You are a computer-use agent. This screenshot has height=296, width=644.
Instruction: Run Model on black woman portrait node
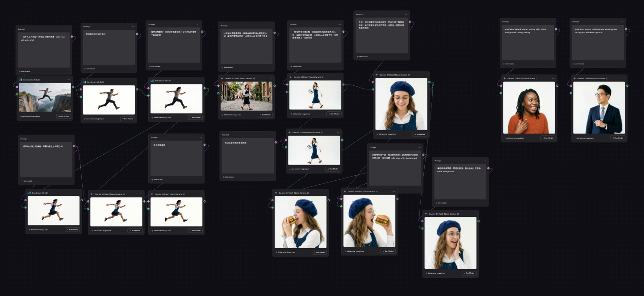point(548,138)
